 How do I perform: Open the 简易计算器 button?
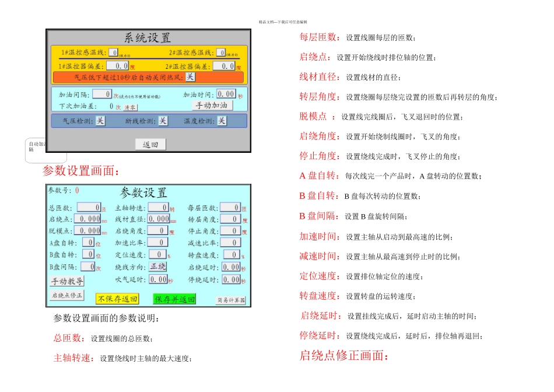coord(231,300)
